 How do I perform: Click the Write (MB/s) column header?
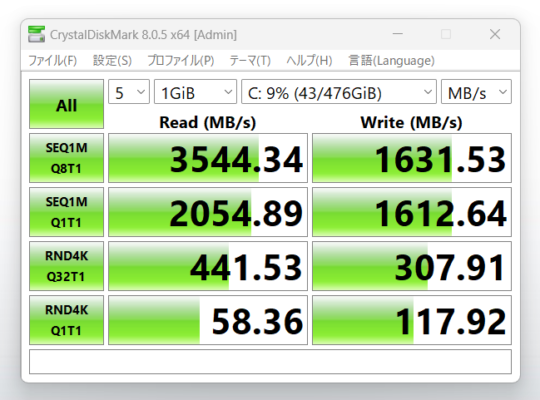411,122
